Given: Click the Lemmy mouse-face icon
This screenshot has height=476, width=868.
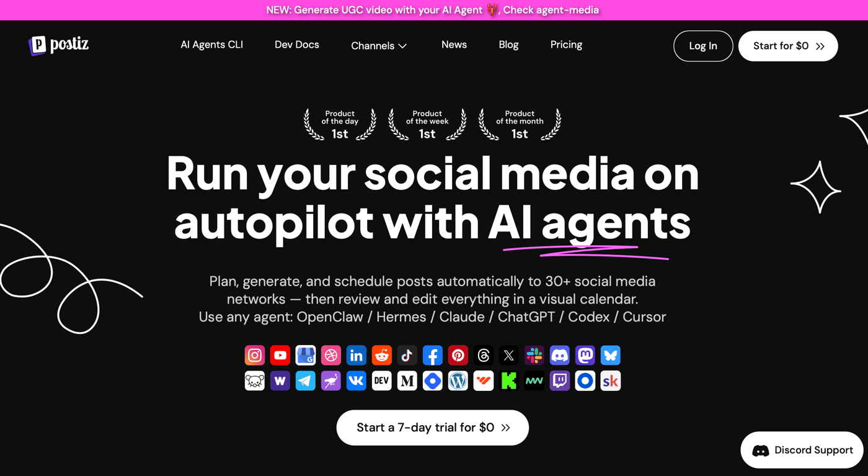Looking at the screenshot, I should tap(255, 380).
